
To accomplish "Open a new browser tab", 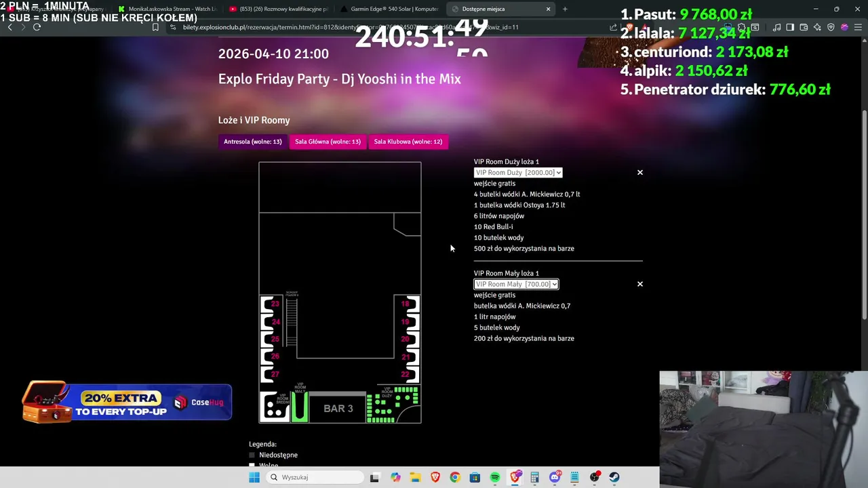I will [565, 9].
